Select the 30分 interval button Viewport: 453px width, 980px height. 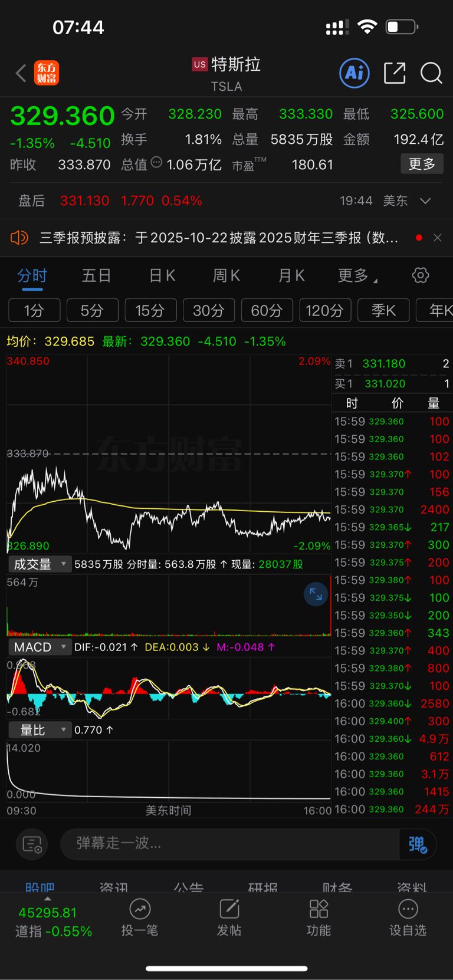pyautogui.click(x=209, y=310)
